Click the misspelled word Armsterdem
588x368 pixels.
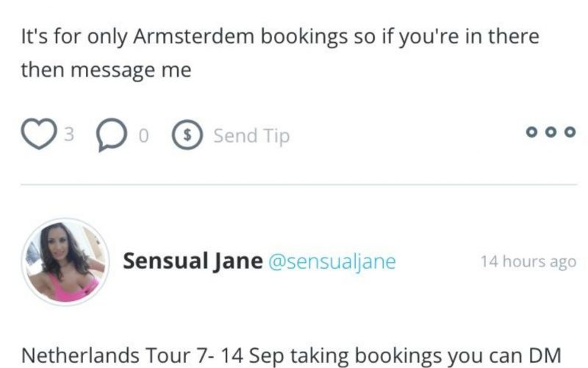coord(193,36)
